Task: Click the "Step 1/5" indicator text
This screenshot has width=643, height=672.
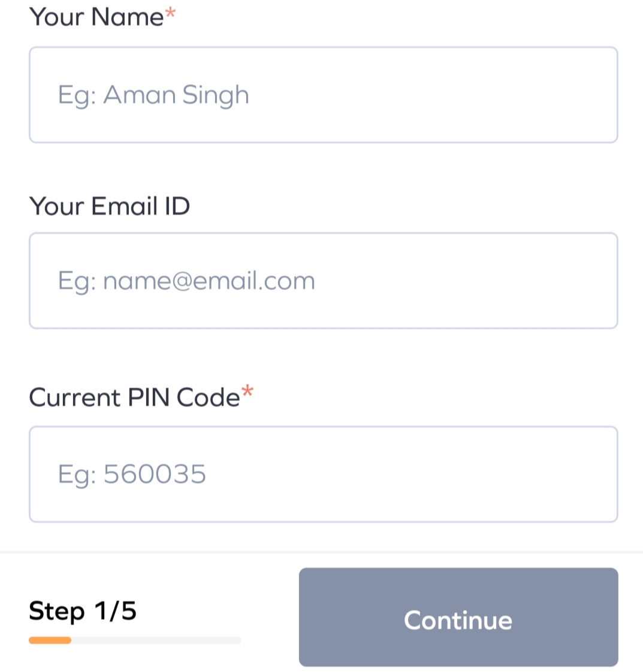Action: 83,611
